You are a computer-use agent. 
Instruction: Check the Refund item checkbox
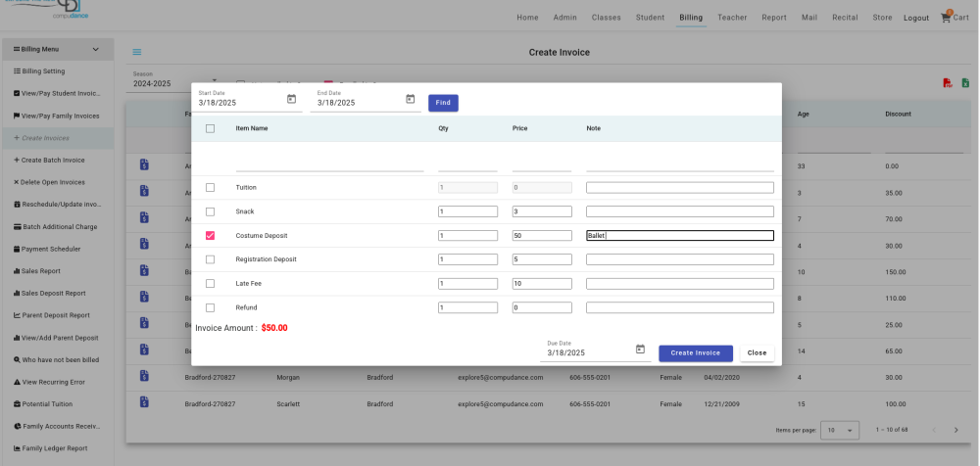[x=210, y=308]
